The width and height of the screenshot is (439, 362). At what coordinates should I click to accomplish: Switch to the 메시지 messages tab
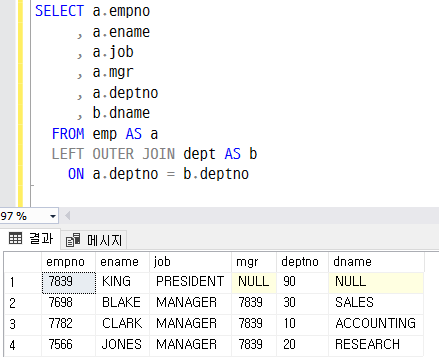94,240
